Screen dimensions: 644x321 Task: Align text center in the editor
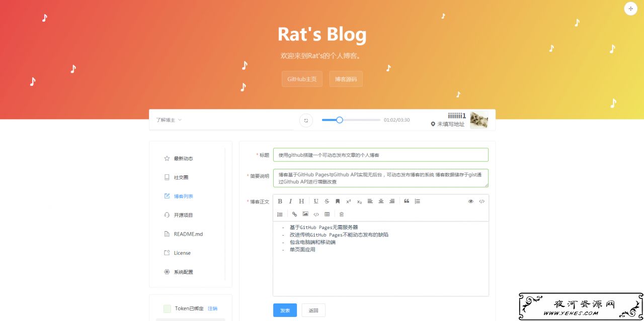(x=381, y=201)
